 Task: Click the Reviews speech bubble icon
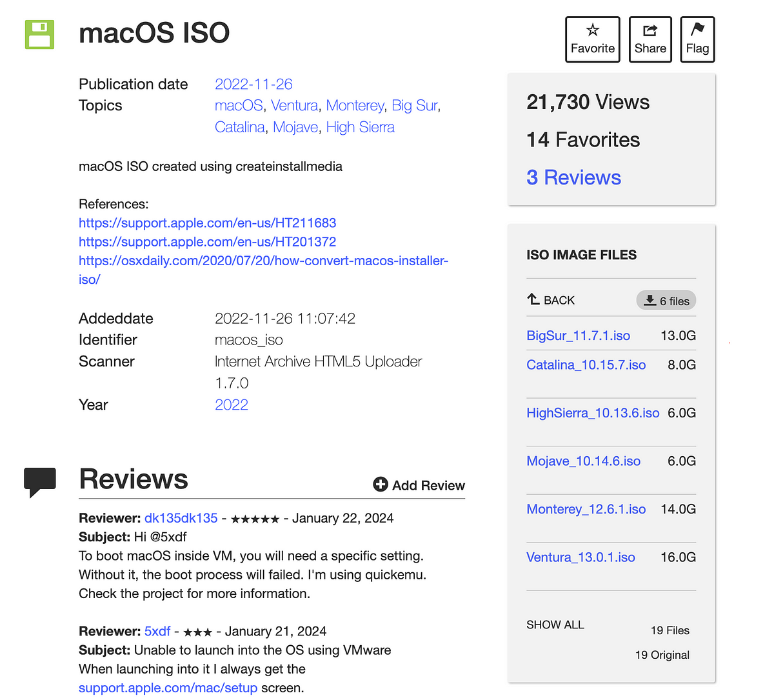tap(40, 482)
